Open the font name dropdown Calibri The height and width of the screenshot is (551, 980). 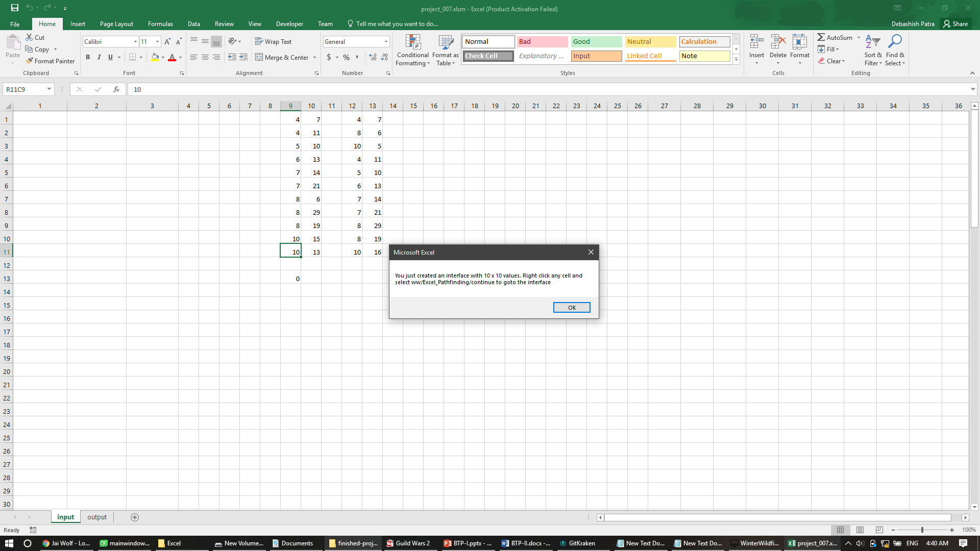(x=135, y=41)
